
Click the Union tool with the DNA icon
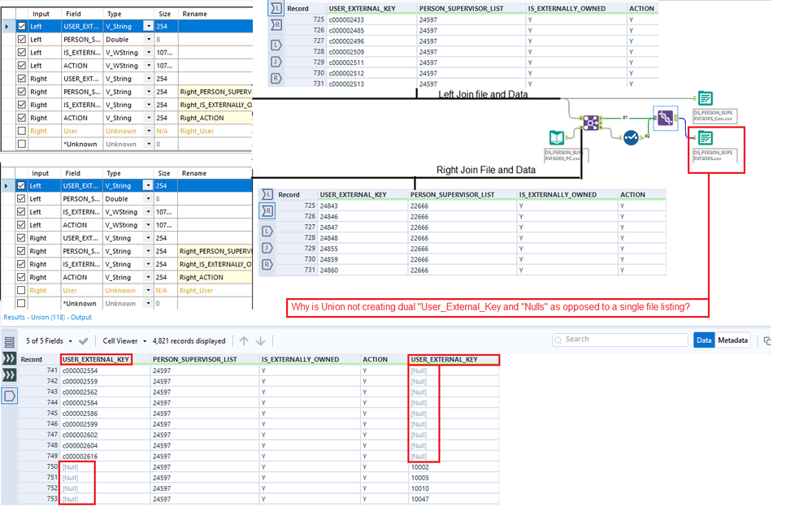coord(666,119)
